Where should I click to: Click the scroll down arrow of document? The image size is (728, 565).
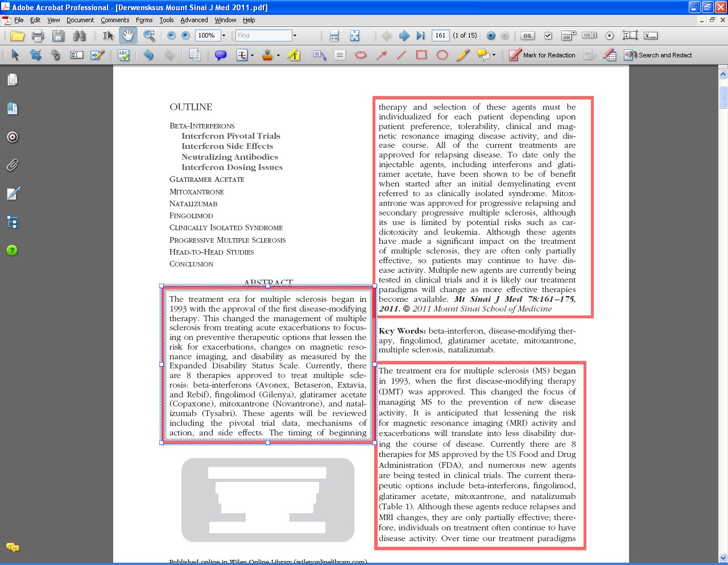click(723, 558)
